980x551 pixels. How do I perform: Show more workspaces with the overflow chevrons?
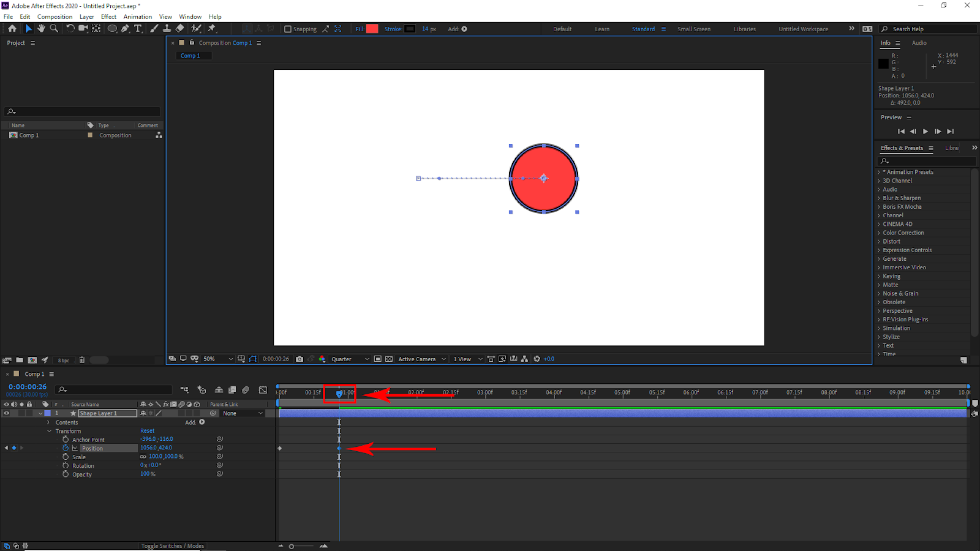click(851, 28)
